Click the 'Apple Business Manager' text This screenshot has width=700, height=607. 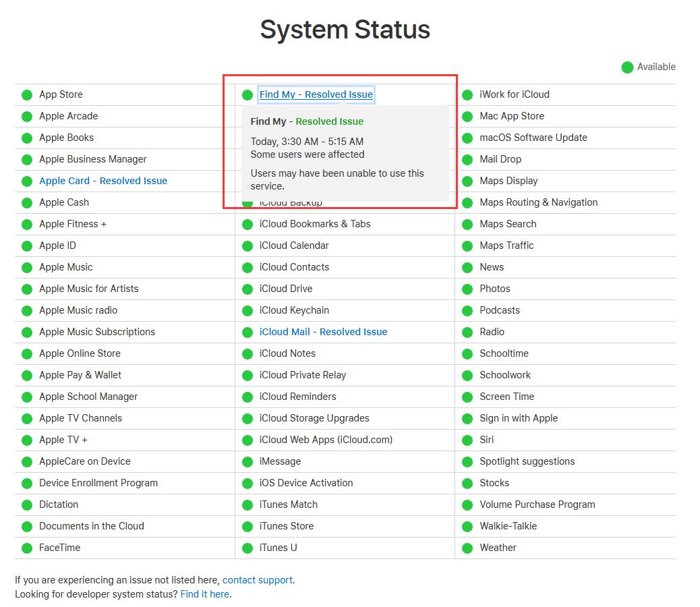click(93, 159)
